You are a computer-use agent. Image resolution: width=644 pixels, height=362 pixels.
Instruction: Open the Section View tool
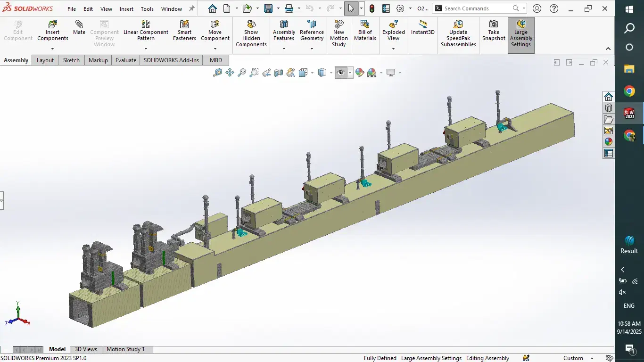click(279, 73)
